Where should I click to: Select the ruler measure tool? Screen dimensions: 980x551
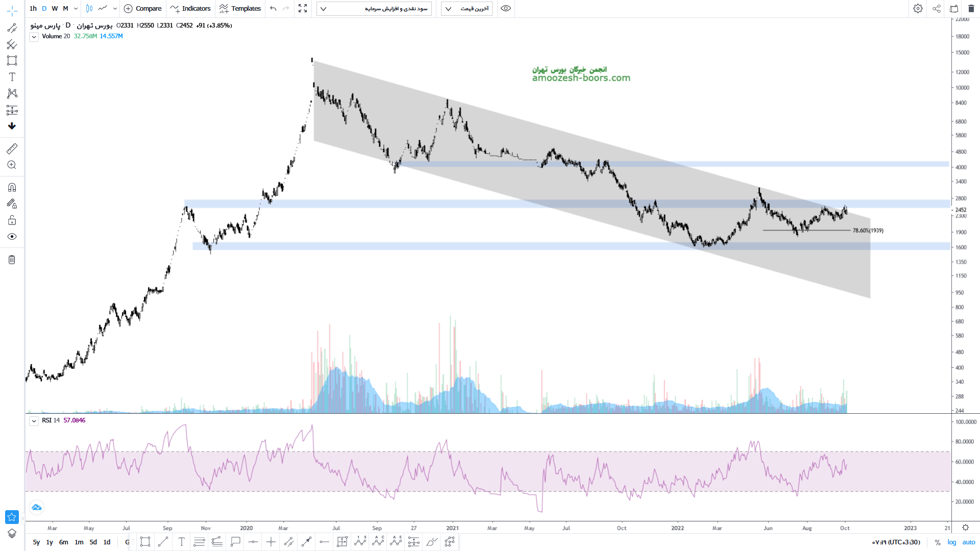pos(12,148)
